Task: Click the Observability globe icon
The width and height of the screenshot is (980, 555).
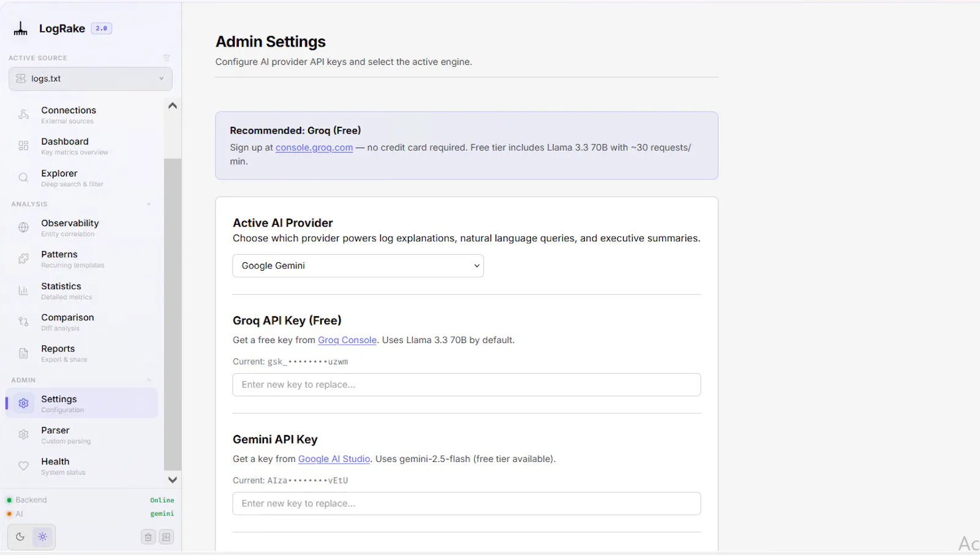Action: (23, 227)
